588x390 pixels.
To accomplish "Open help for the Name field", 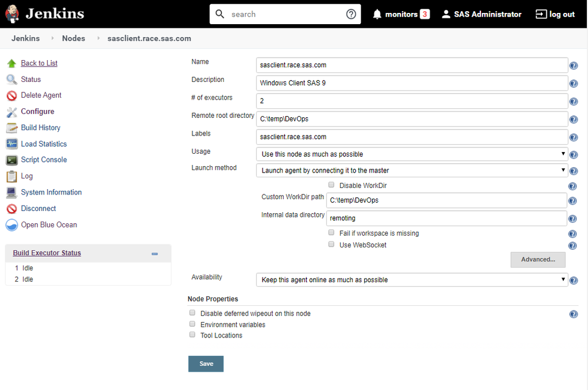I will pyautogui.click(x=573, y=66).
